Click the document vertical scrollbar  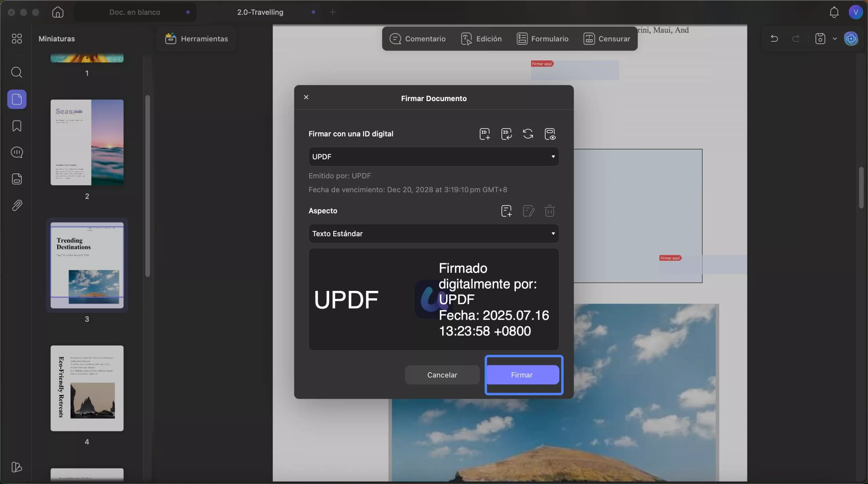tap(861, 187)
